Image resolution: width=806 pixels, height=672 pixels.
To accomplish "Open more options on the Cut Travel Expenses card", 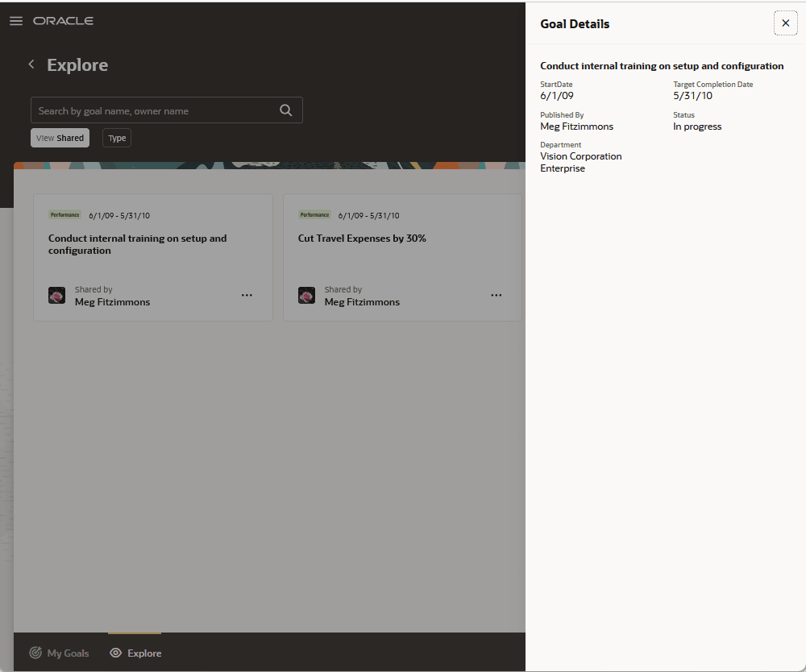I will click(x=496, y=296).
